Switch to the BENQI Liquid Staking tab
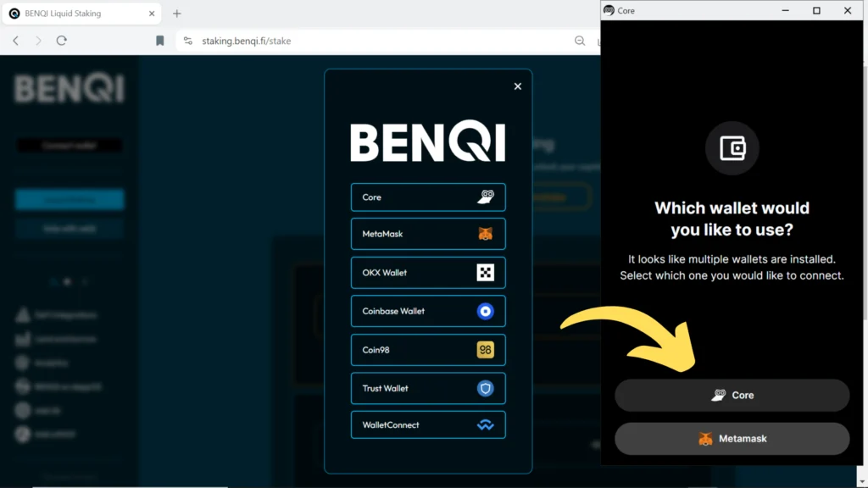The width and height of the screenshot is (868, 488). coord(76,14)
